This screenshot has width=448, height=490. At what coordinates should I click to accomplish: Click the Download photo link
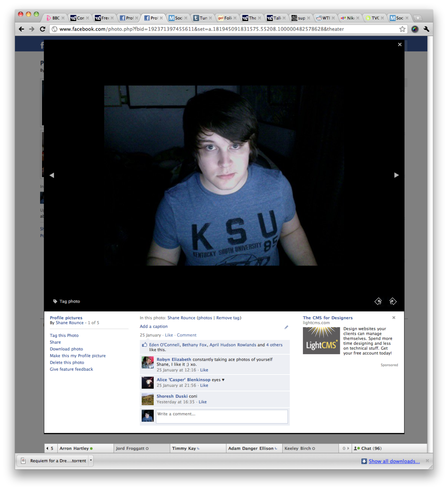(66, 349)
